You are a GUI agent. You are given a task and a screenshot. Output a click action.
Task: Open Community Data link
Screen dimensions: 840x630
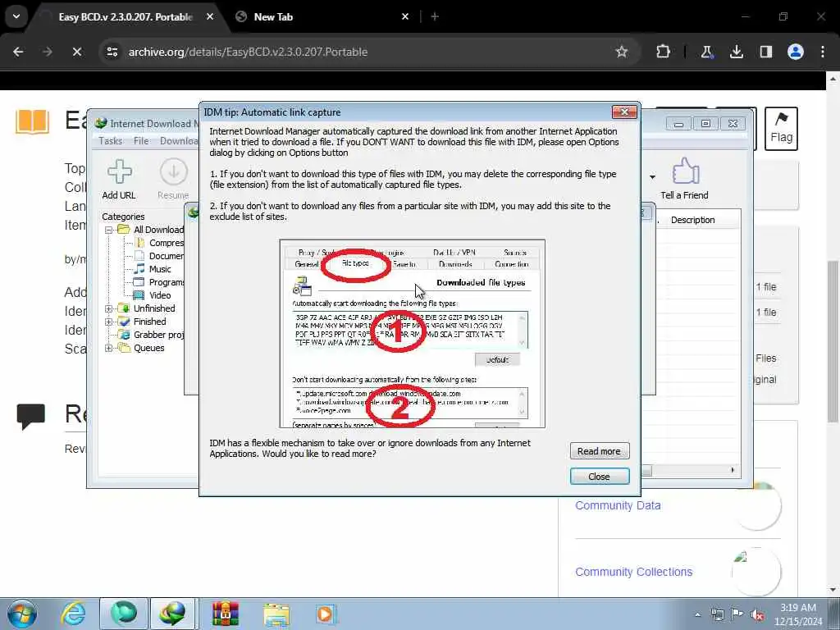pyautogui.click(x=618, y=505)
